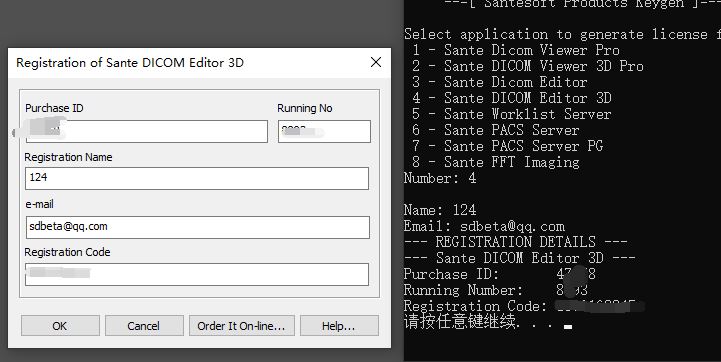Viewport: 721px width, 362px height.
Task: Click the 'REGISTRATION DETAILS' console heading
Action: 515,242
